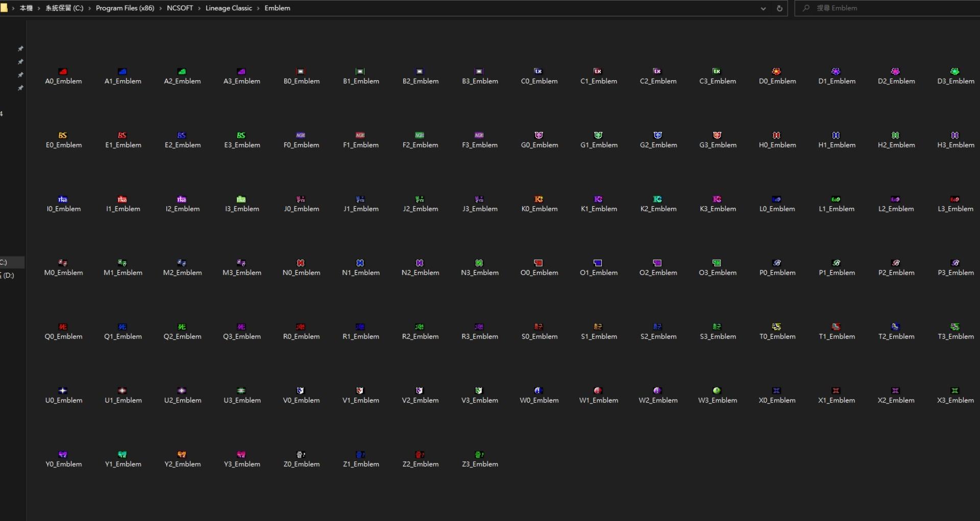
Task: Click the magnifier icon in search box
Action: [x=806, y=8]
